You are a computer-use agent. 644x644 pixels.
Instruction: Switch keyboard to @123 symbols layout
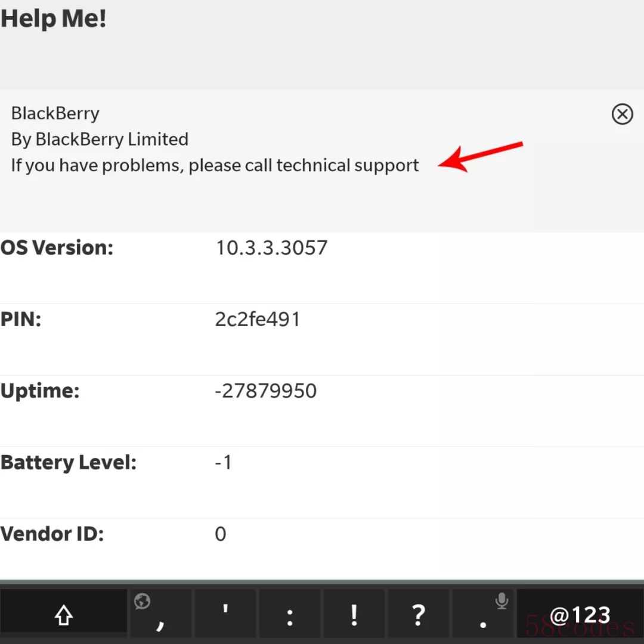(580, 615)
